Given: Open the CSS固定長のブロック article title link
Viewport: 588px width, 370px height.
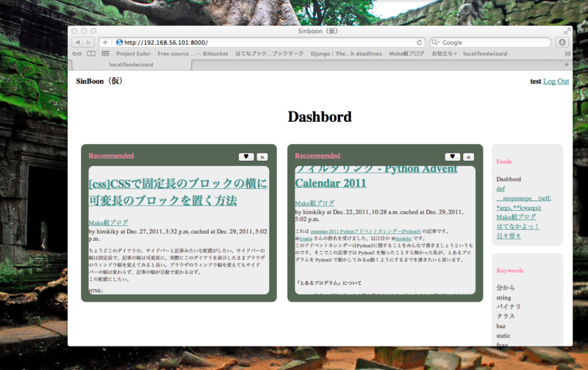Looking at the screenshot, I should click(178, 192).
